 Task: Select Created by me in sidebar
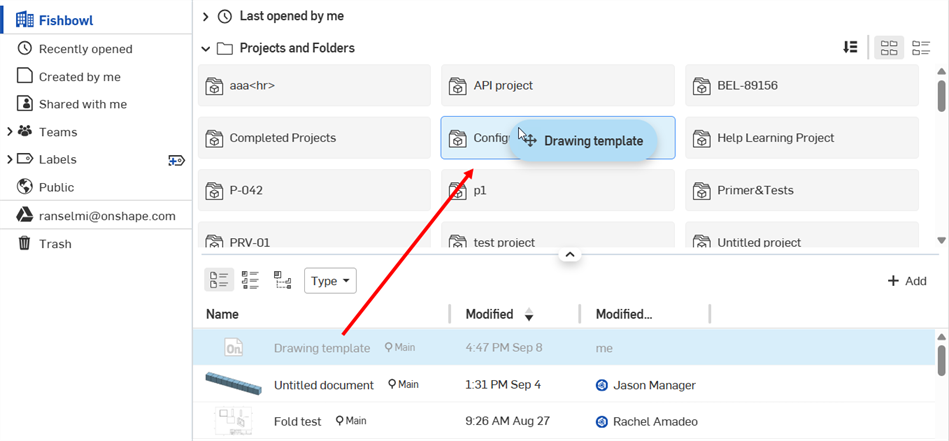[x=79, y=76]
